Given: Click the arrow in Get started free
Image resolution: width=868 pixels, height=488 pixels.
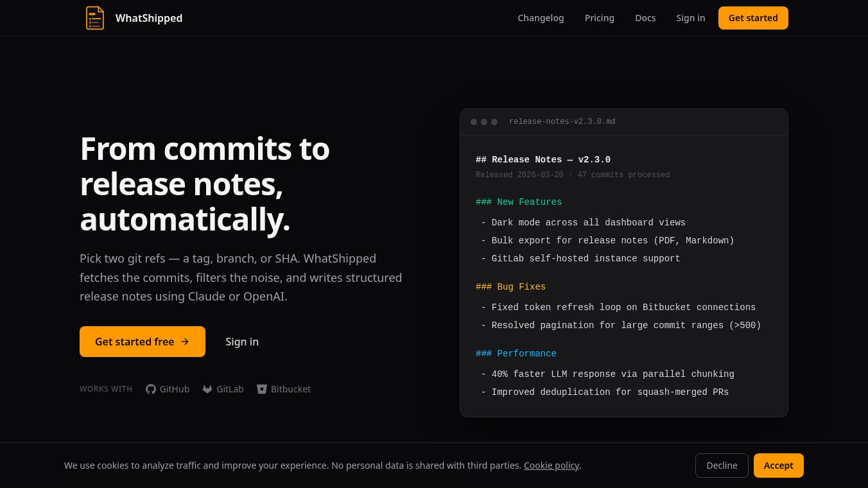Looking at the screenshot, I should tap(185, 342).
